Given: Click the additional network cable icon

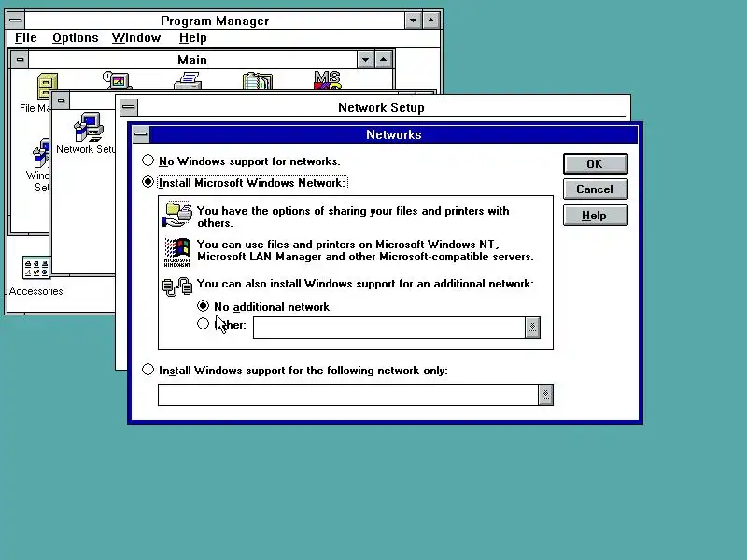Looking at the screenshot, I should click(x=177, y=286).
